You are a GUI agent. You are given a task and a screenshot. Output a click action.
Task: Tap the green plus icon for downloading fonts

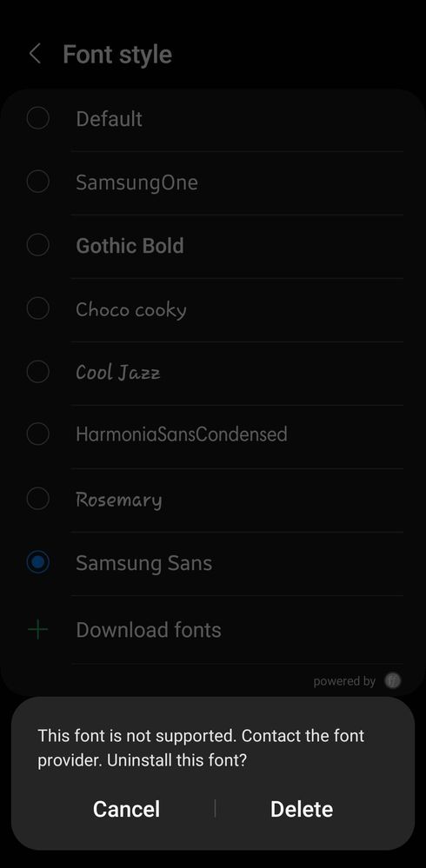37,629
